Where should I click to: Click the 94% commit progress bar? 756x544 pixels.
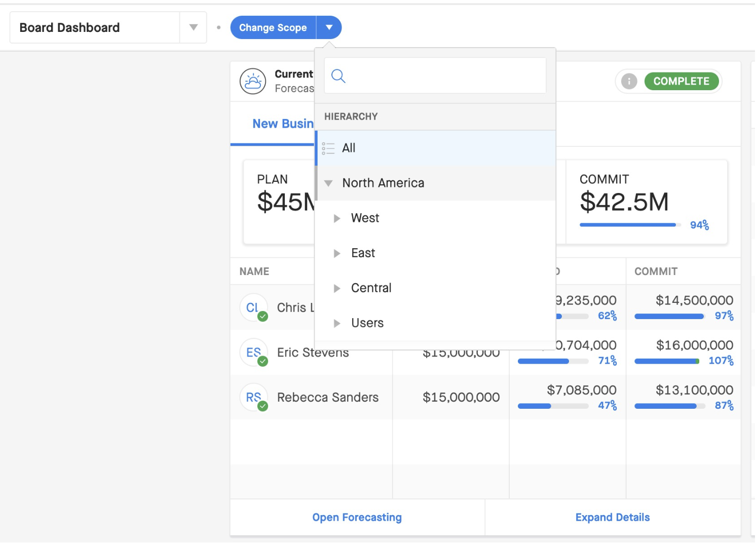pos(630,225)
